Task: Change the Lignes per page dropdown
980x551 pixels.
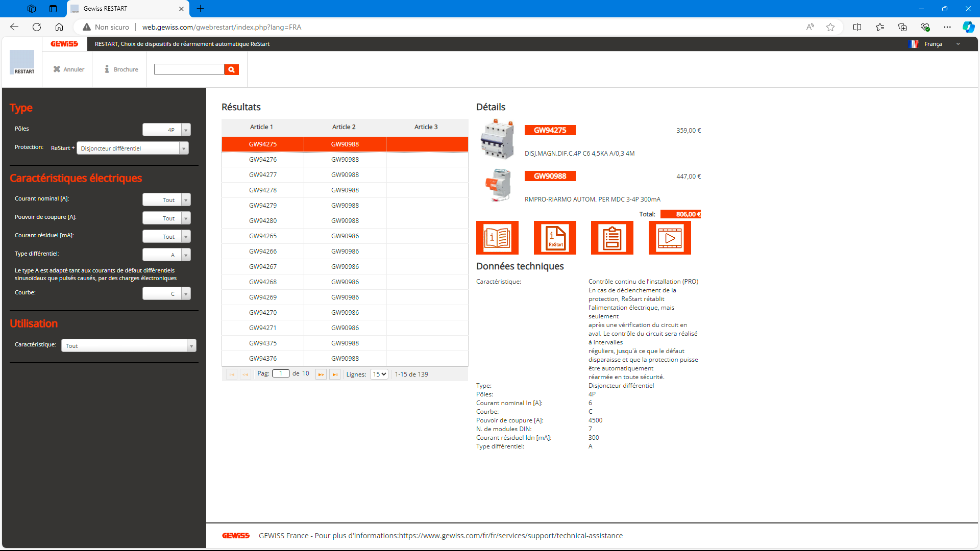Action: pos(379,374)
